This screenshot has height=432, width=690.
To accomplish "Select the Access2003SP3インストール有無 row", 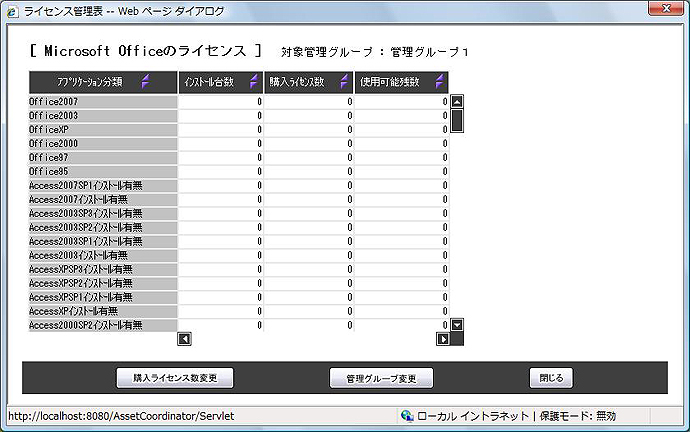I will [239, 213].
